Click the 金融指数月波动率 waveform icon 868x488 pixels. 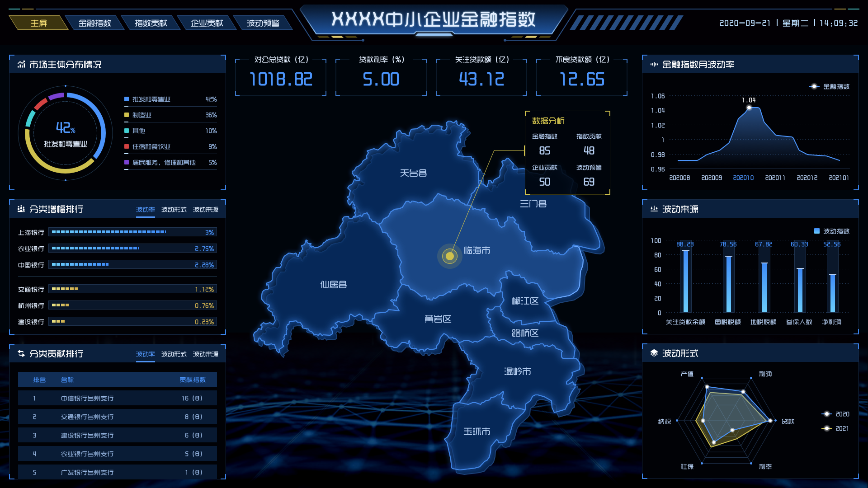tap(654, 65)
